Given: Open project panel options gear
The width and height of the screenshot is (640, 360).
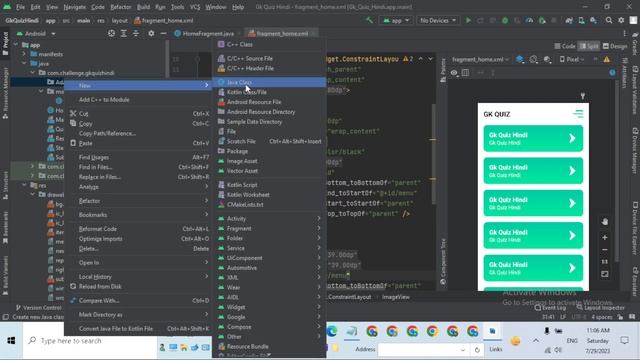Looking at the screenshot, I should point(151,33).
